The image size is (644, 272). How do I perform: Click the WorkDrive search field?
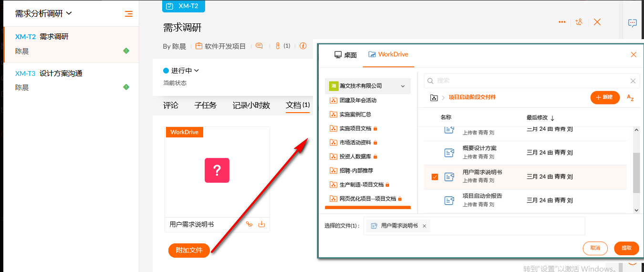532,81
